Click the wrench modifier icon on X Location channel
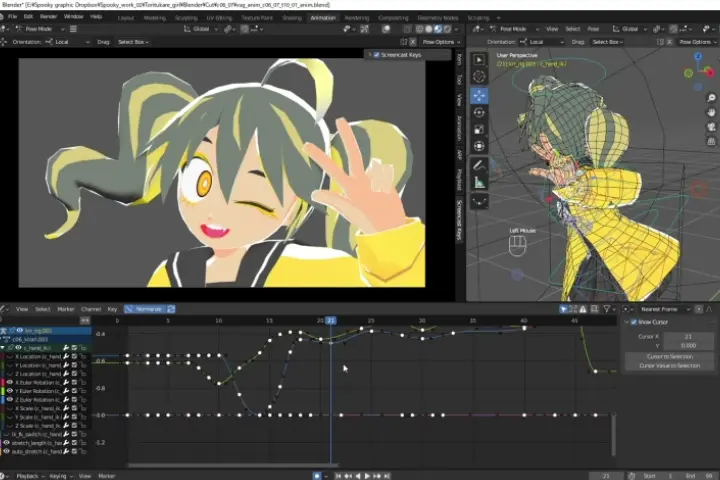 tap(66, 356)
